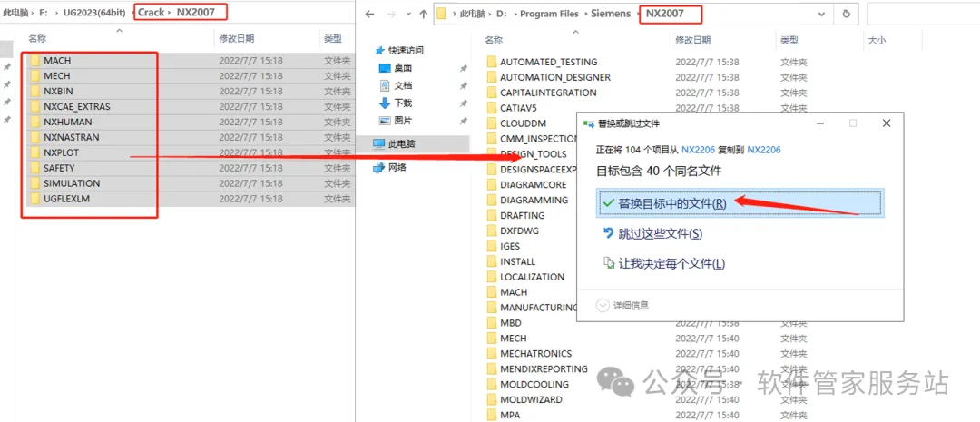Image resolution: width=980 pixels, height=422 pixels.
Task: Click the Back arrow in right Explorer window
Action: coord(369,13)
